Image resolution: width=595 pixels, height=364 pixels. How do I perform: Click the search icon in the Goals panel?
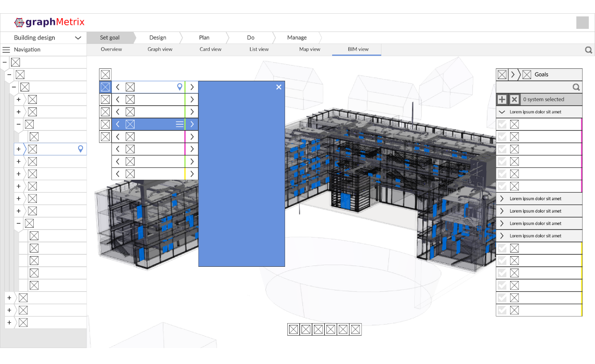[x=576, y=87]
